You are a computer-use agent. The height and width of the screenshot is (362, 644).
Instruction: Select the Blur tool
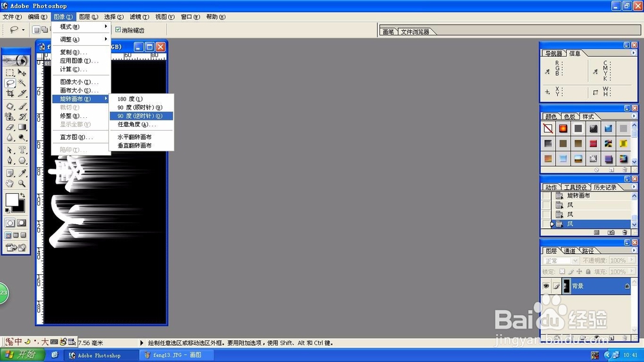point(10,138)
